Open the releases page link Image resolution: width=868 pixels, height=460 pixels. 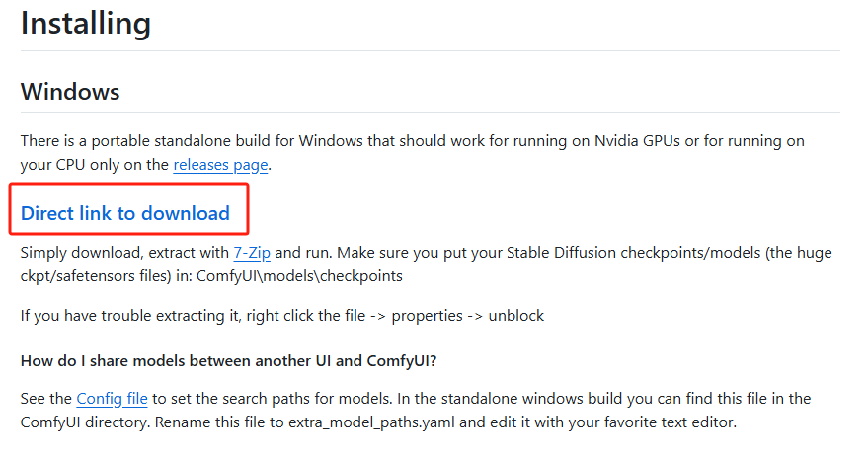coord(220,165)
